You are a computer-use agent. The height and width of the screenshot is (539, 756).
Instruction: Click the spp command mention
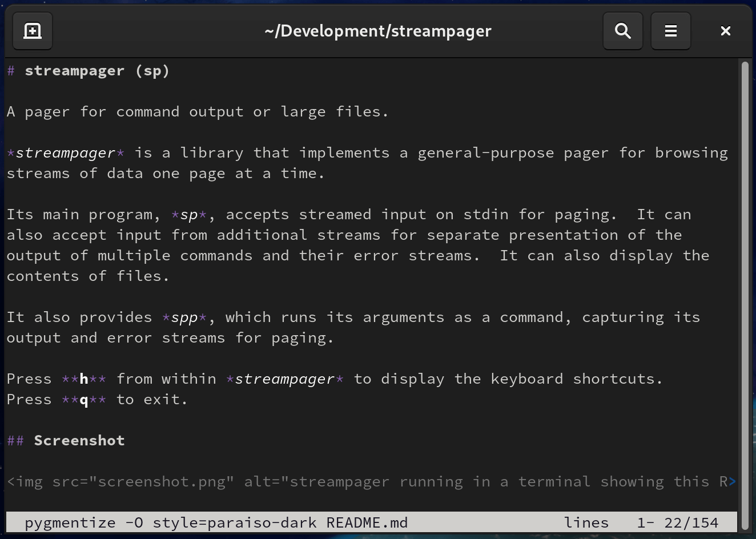point(184,317)
